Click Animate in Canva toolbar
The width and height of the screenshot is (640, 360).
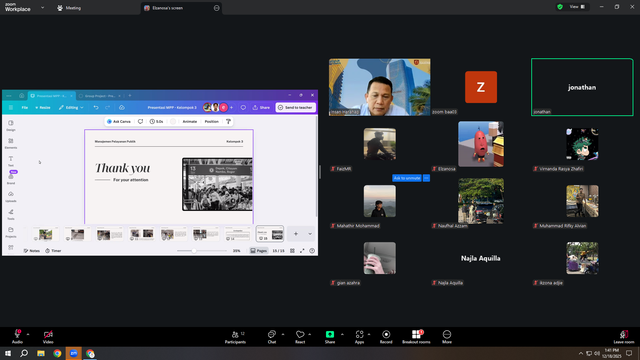[189, 121]
